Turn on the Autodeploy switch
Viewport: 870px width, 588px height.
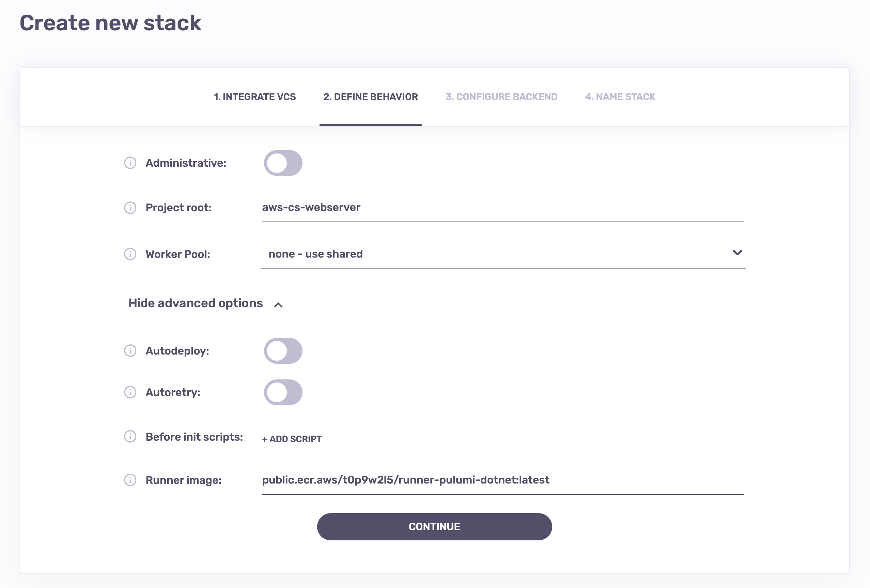tap(283, 351)
